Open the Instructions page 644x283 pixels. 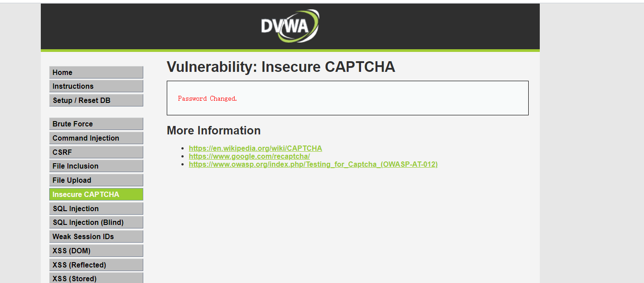point(96,86)
